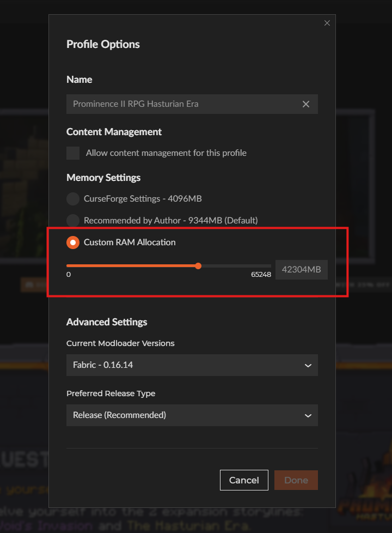Clear the profile name with the X icon
Viewport: 392px width, 533px height.
tap(306, 104)
